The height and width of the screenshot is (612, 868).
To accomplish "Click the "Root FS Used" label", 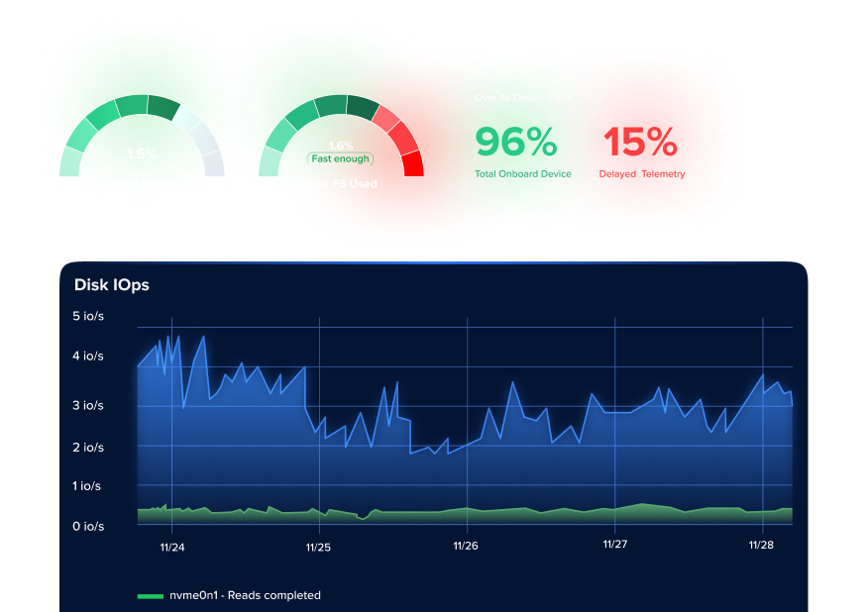I will pyautogui.click(x=341, y=184).
